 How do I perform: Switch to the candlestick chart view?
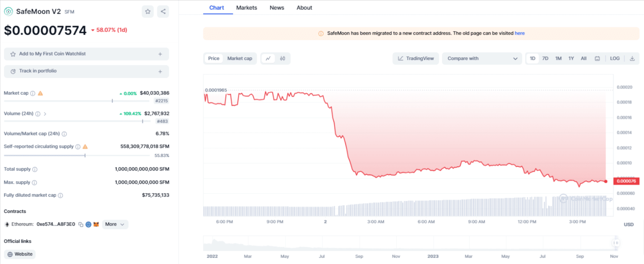tap(282, 59)
